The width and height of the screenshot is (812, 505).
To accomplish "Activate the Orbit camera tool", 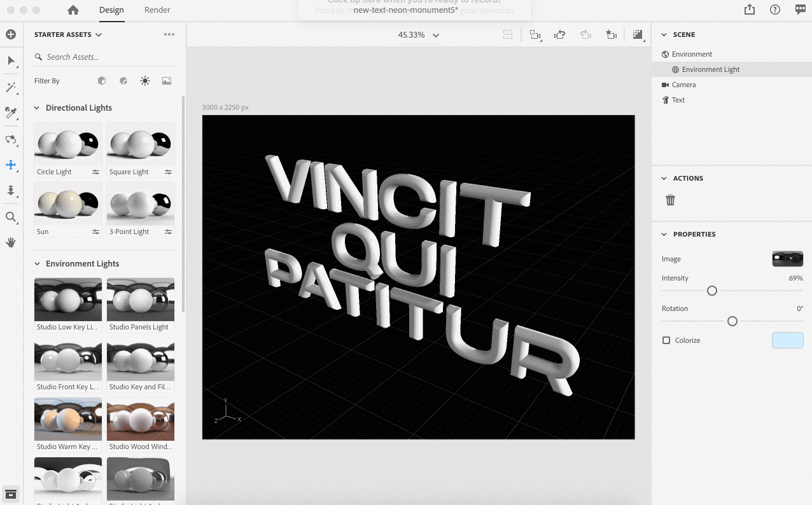I will click(11, 139).
